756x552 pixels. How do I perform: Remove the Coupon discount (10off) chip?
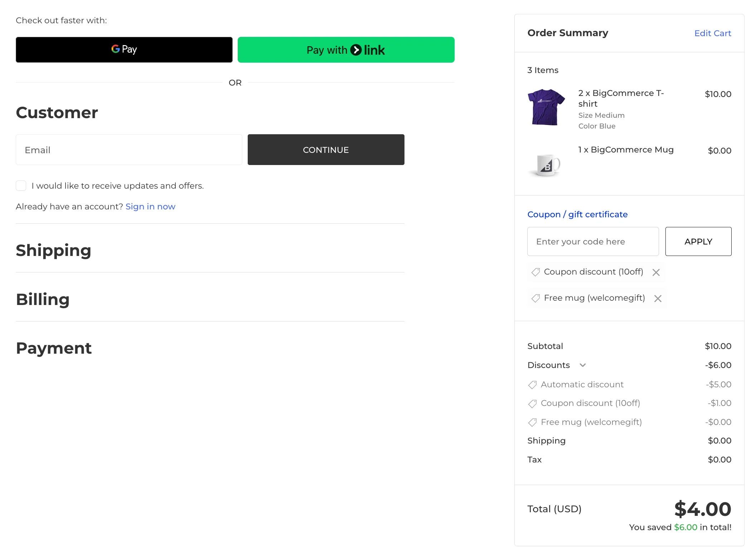(x=656, y=272)
